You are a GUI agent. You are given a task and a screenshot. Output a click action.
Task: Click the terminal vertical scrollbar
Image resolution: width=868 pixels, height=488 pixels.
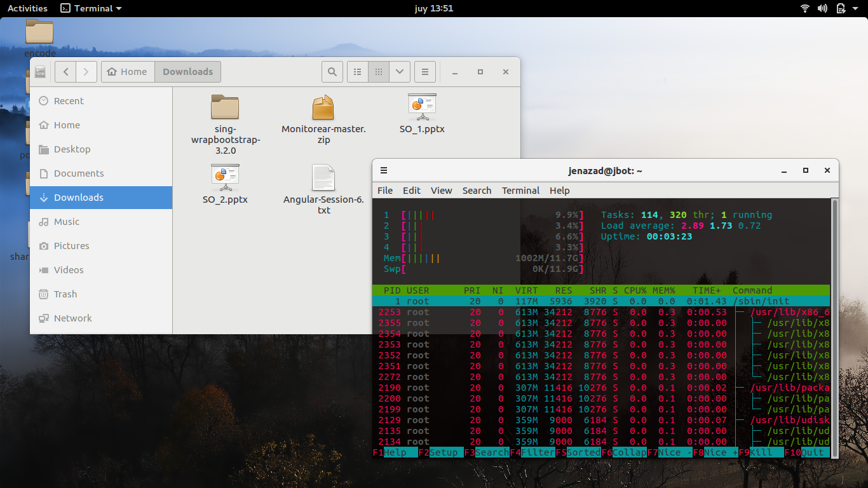coord(834,328)
